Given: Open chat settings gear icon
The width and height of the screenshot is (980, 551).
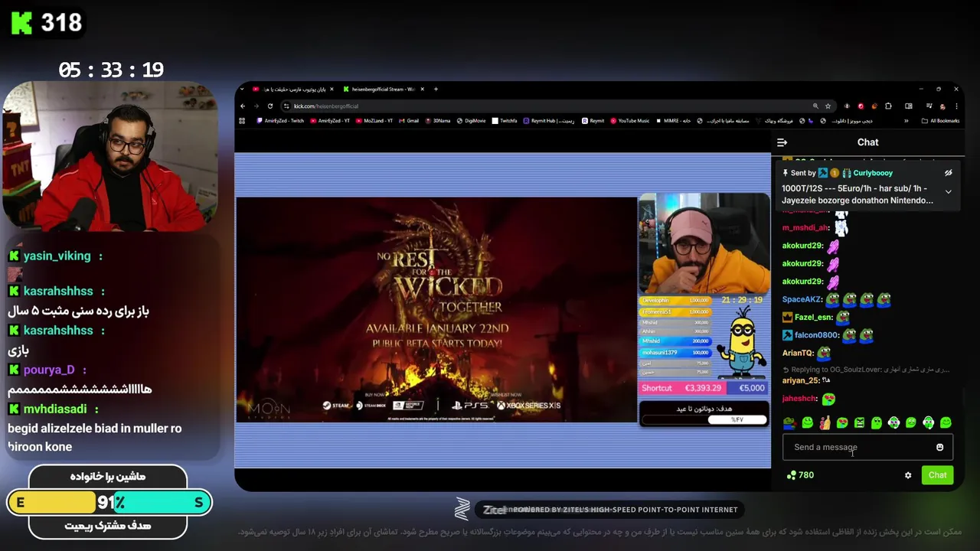Looking at the screenshot, I should pos(908,475).
